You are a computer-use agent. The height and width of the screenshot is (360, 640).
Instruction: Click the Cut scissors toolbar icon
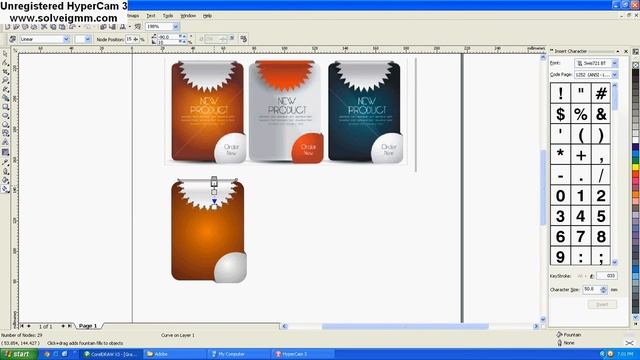click(x=44, y=27)
